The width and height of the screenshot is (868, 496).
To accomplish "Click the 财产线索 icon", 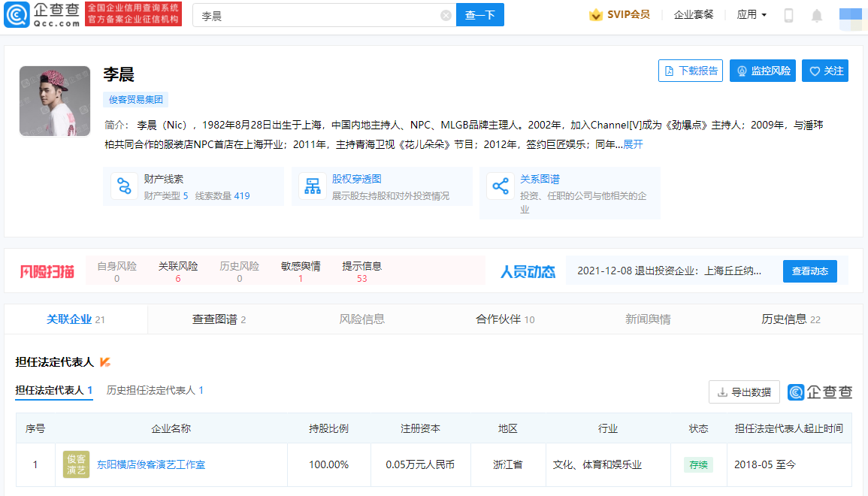I will [x=125, y=186].
